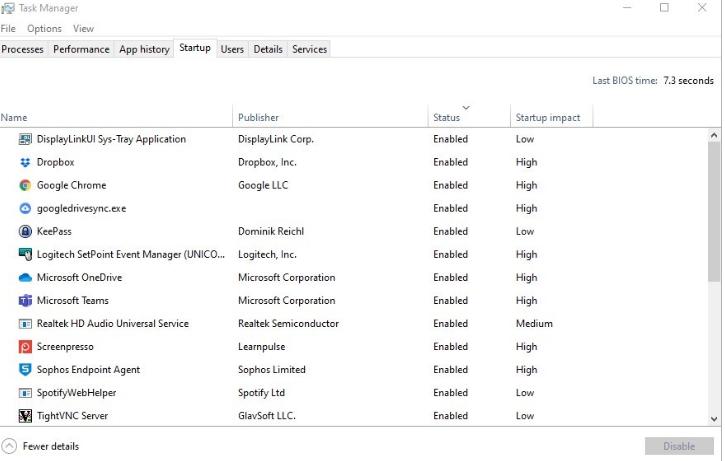Click High impact in Microsoft OneDrive row
Screen dimensions: 725x461
(x=526, y=277)
